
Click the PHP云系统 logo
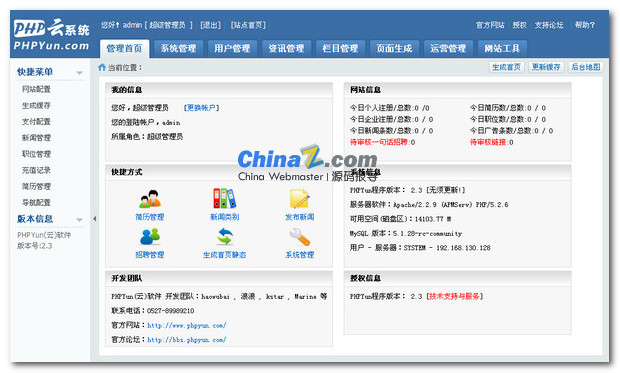pyautogui.click(x=51, y=34)
